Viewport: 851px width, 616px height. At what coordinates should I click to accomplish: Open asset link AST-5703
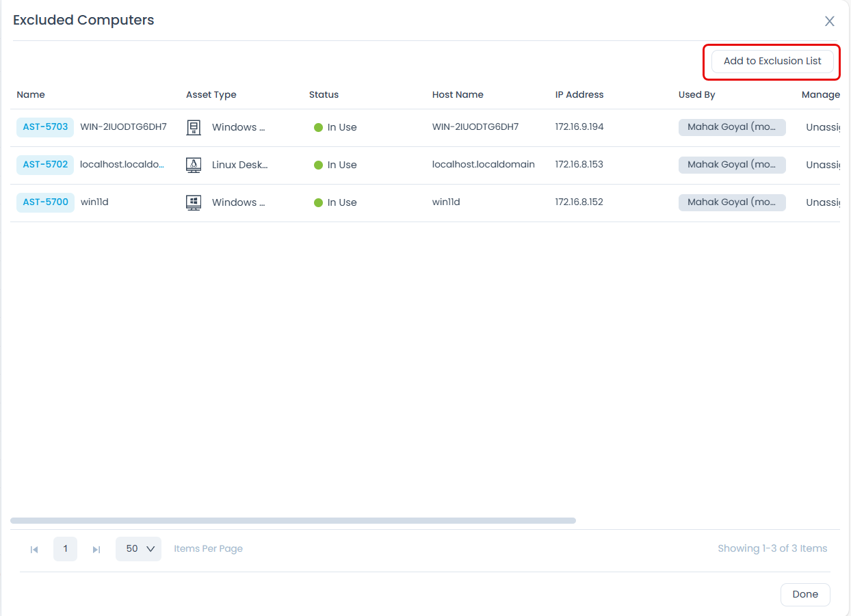point(45,127)
